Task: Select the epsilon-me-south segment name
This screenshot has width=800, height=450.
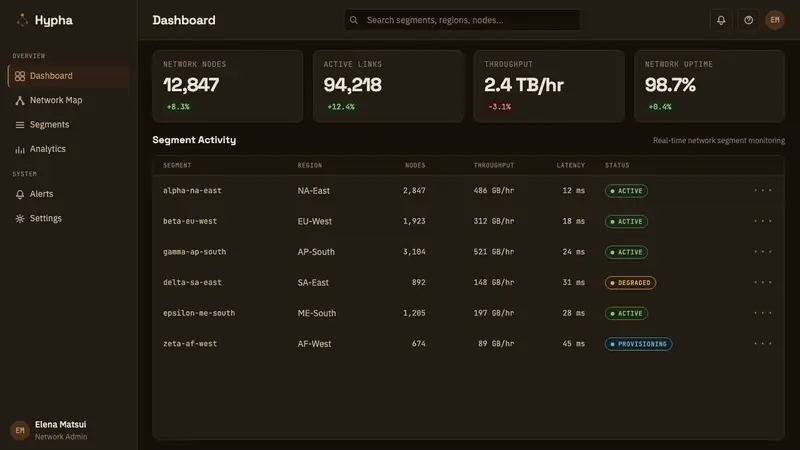Action: (199, 313)
